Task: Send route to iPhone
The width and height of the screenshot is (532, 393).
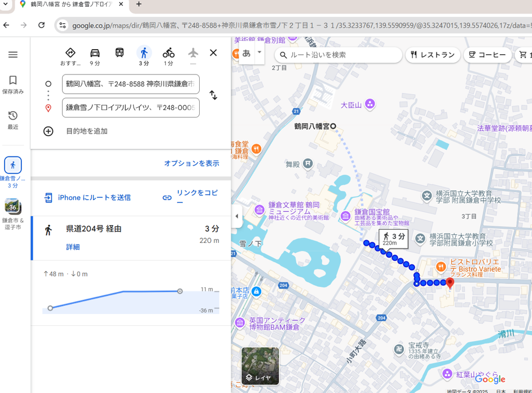Action: (x=87, y=198)
